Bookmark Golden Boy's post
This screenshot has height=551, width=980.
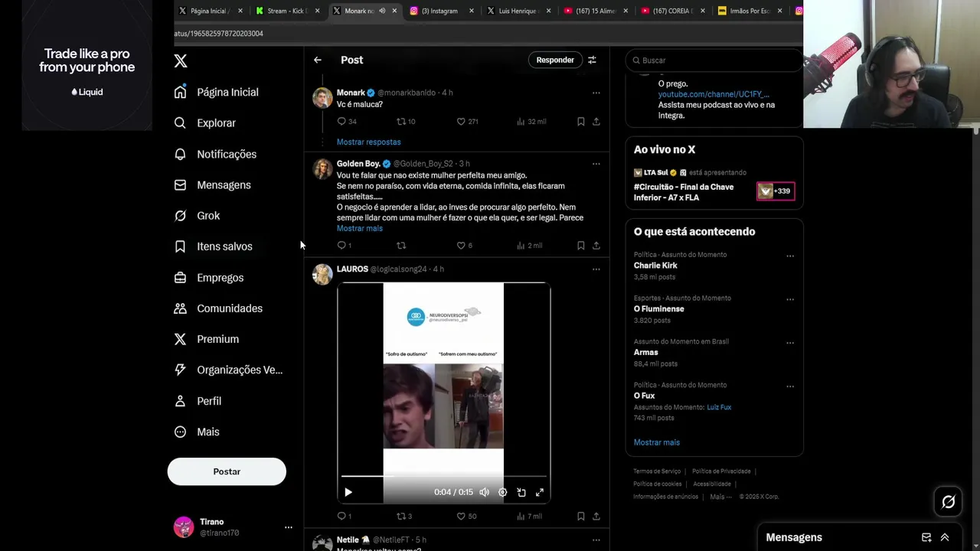point(581,245)
